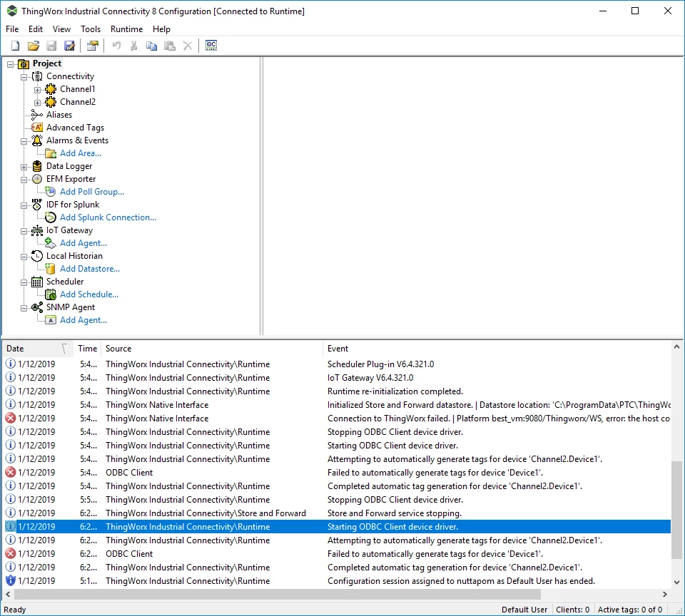The image size is (685, 616).
Task: Collapse the Project root node
Action: point(11,64)
